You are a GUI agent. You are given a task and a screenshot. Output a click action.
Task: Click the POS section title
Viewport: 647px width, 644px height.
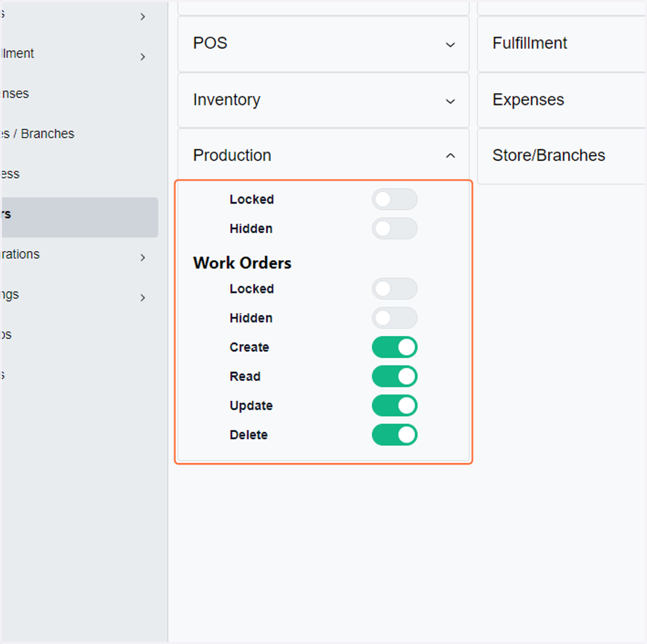click(210, 43)
